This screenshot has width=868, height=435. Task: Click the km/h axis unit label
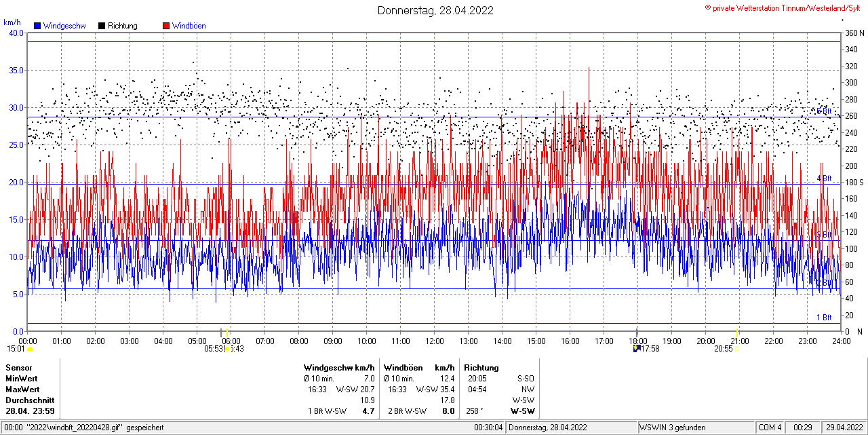(12, 22)
